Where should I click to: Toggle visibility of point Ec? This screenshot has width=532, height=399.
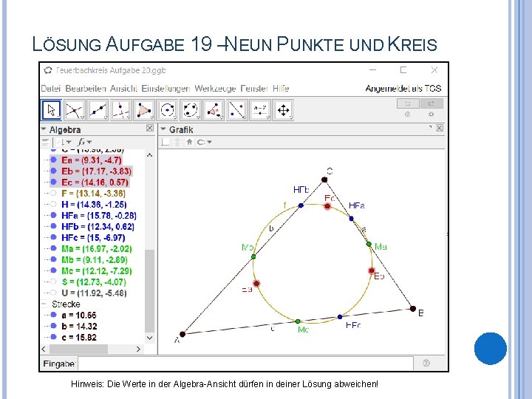pyautogui.click(x=53, y=182)
